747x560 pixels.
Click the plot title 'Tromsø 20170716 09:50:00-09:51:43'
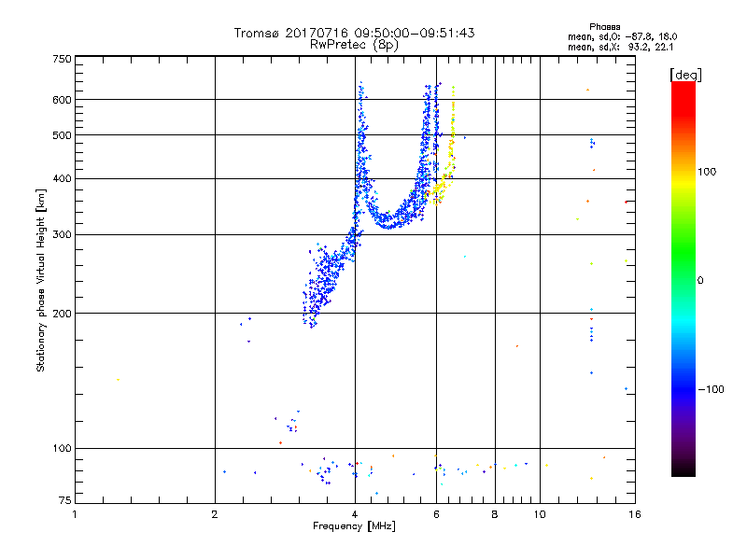point(354,33)
